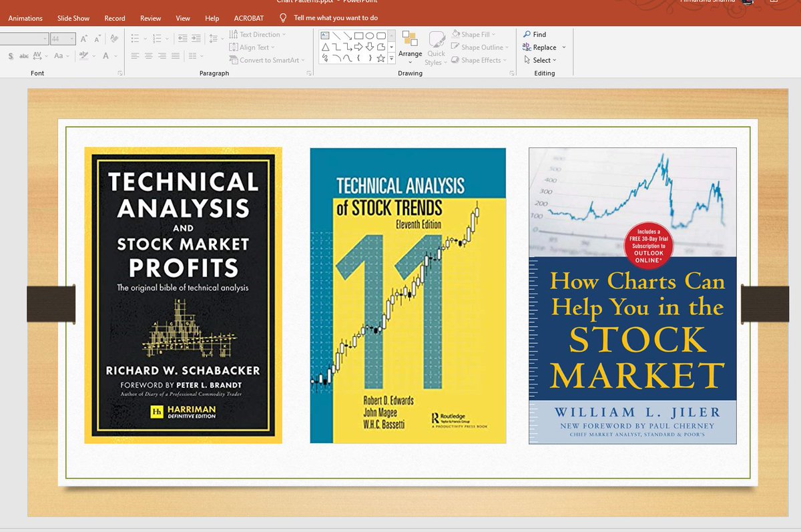The width and height of the screenshot is (801, 532).
Task: Go to the Review tab
Action: pos(150,18)
